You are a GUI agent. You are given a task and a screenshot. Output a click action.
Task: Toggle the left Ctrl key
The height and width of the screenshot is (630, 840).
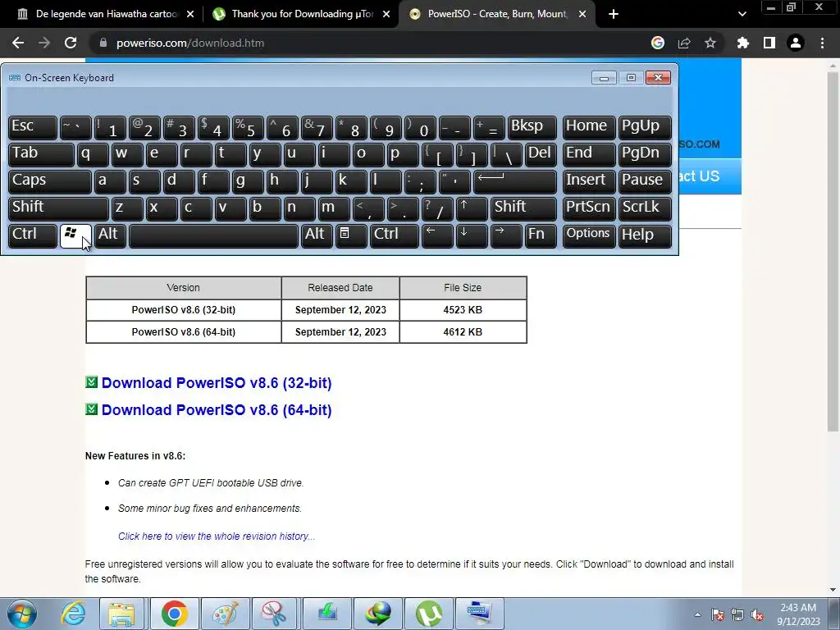(33, 235)
